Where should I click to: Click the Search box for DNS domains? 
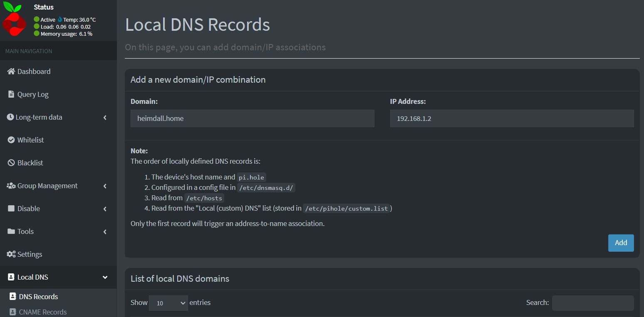(593, 303)
